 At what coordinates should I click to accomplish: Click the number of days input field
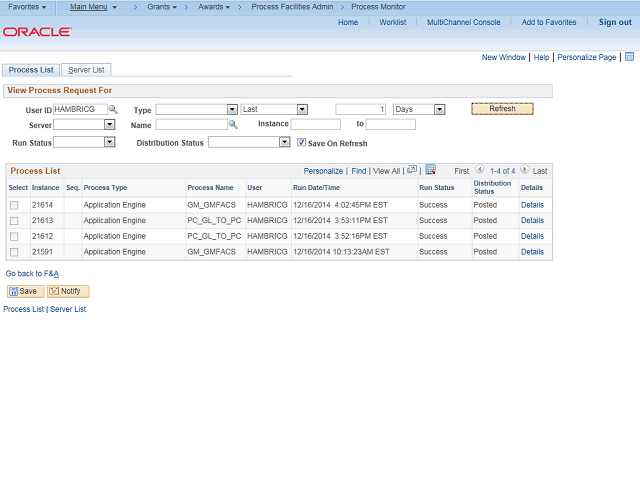(360, 109)
